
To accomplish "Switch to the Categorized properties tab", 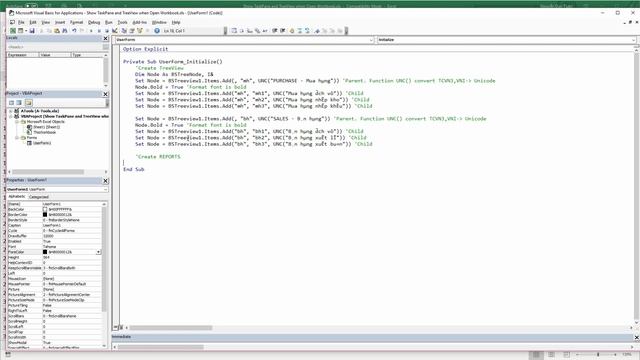I will [39, 197].
